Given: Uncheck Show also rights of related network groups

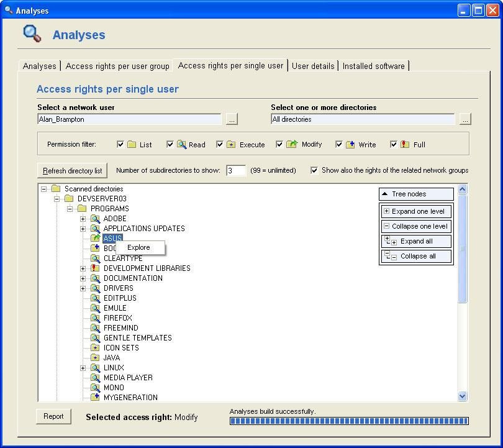Looking at the screenshot, I should tap(314, 170).
